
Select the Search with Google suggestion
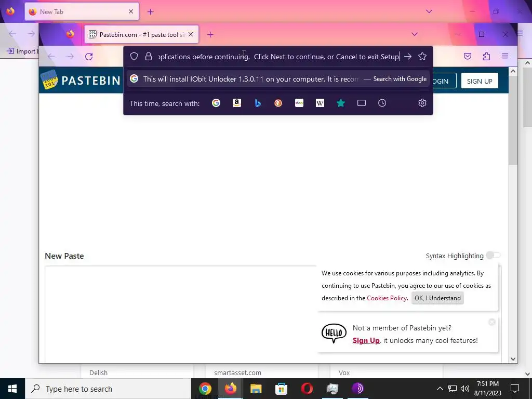[x=278, y=79]
